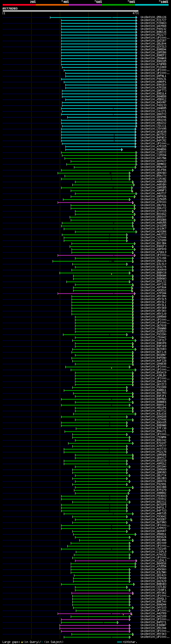
Task: Select hit UniRef100_A6XGR6
Action: pyautogui.click(x=153, y=231)
